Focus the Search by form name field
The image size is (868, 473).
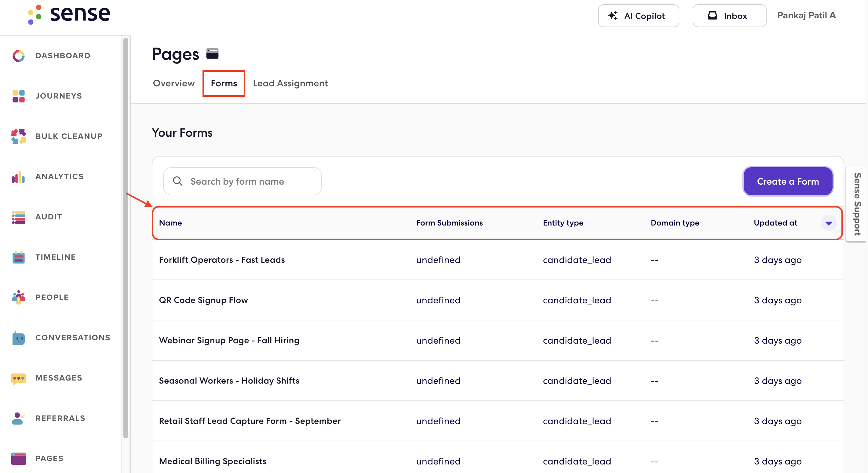[x=242, y=182]
